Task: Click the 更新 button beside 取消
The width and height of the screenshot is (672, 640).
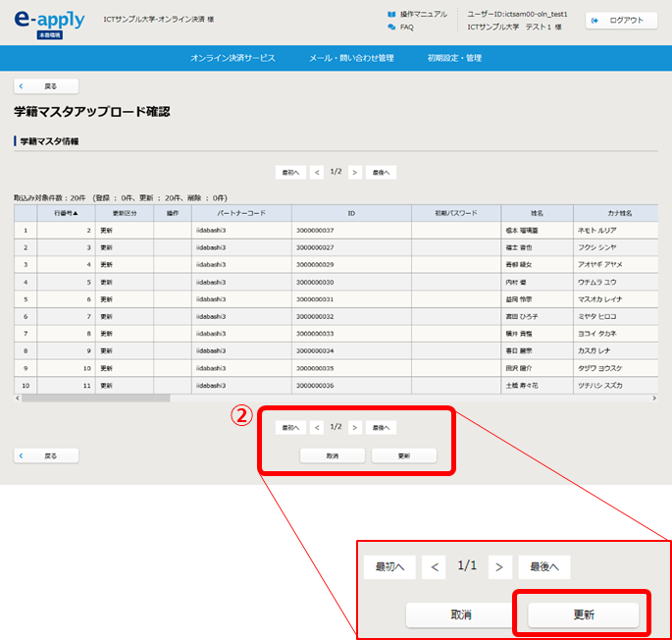Action: coord(404,455)
